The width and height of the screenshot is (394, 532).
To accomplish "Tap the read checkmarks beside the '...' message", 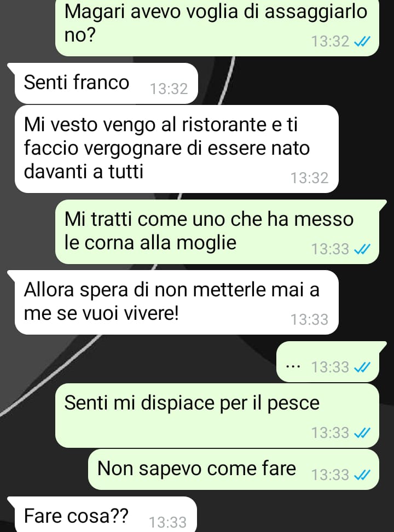I will tap(361, 367).
